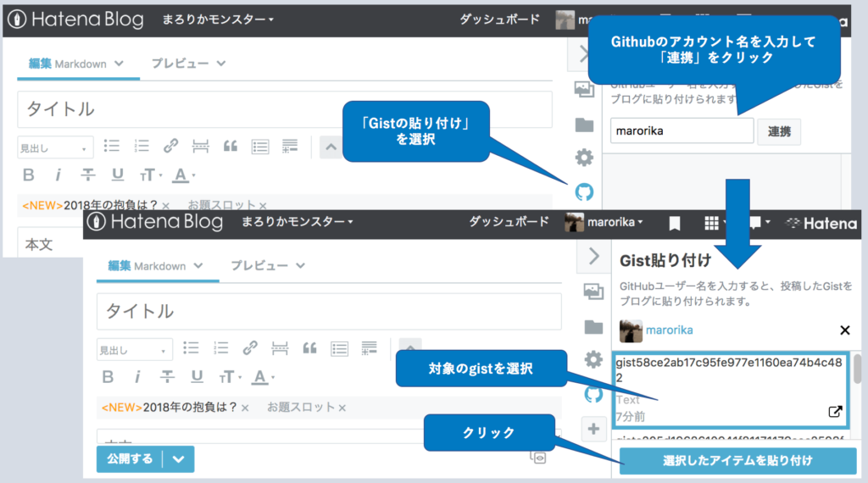This screenshot has height=483, width=868.
Task: Open ダッシュボード in front window header
Action: [509, 222]
